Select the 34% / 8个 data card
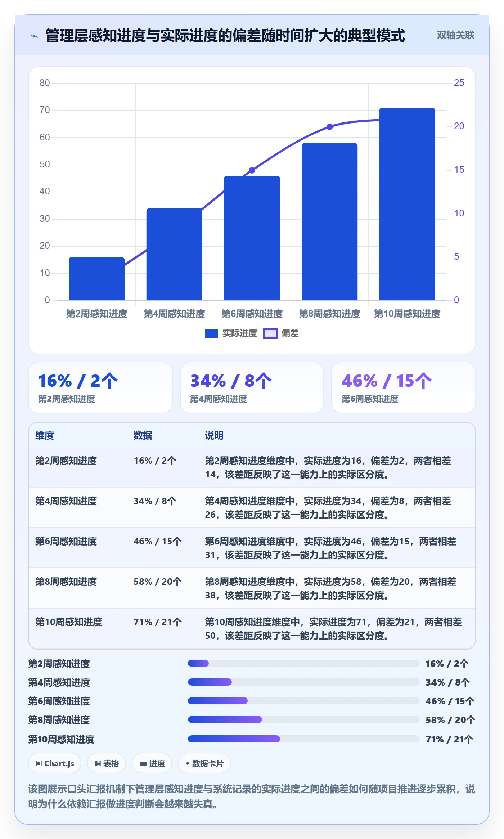Screen dimensions: 504x839 pyautogui.click(x=252, y=387)
